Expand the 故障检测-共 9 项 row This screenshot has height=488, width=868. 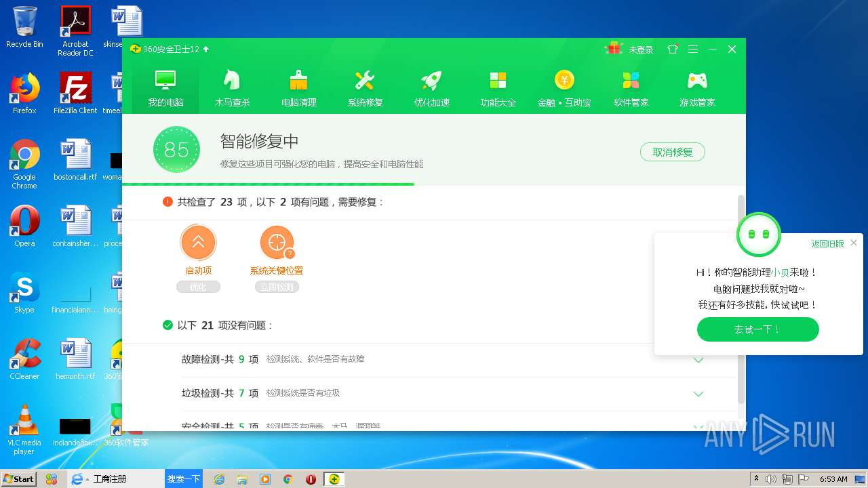pyautogui.click(x=698, y=360)
